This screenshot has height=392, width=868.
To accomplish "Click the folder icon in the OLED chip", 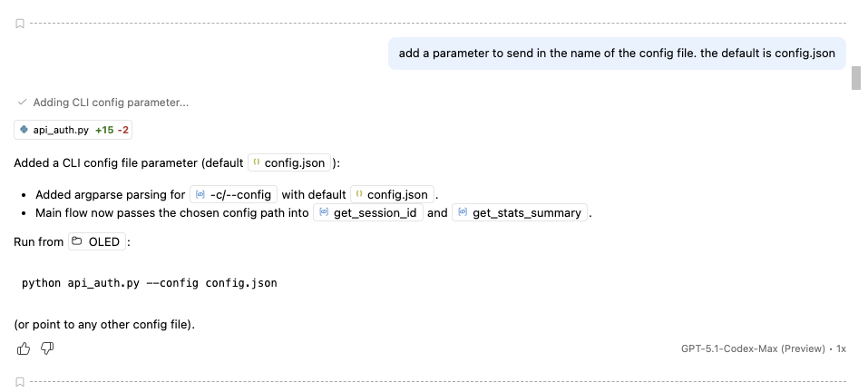I will click(78, 242).
